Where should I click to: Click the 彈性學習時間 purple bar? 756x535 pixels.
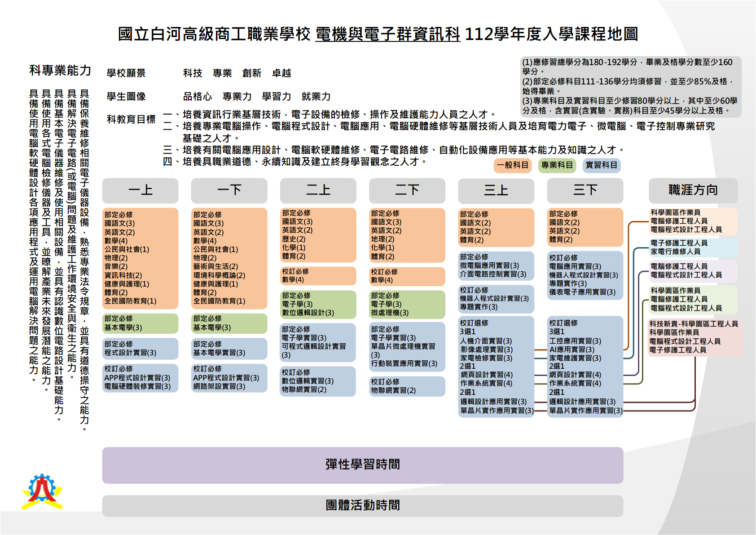point(363,465)
